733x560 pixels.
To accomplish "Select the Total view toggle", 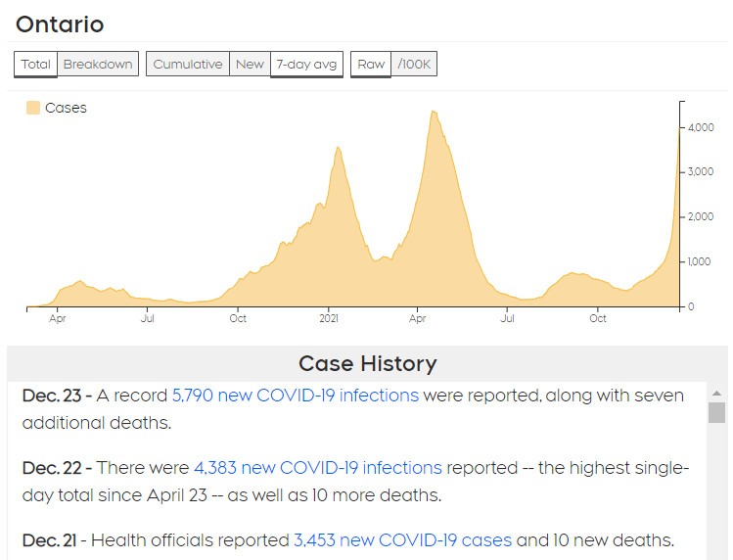I will tap(35, 65).
